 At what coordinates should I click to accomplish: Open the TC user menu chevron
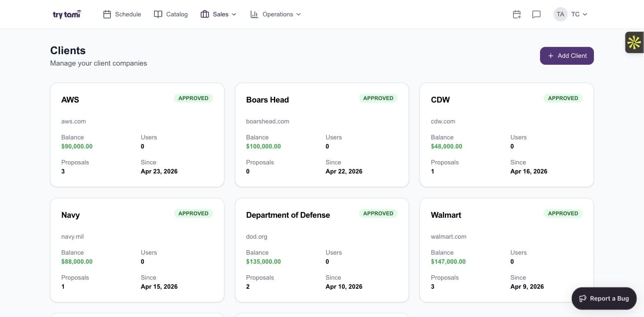tap(585, 14)
